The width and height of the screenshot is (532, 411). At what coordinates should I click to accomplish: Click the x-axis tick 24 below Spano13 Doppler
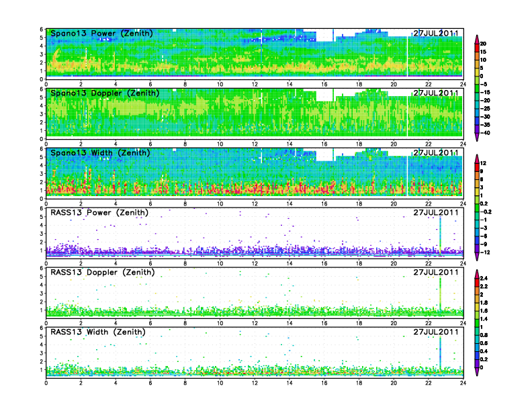463,144
